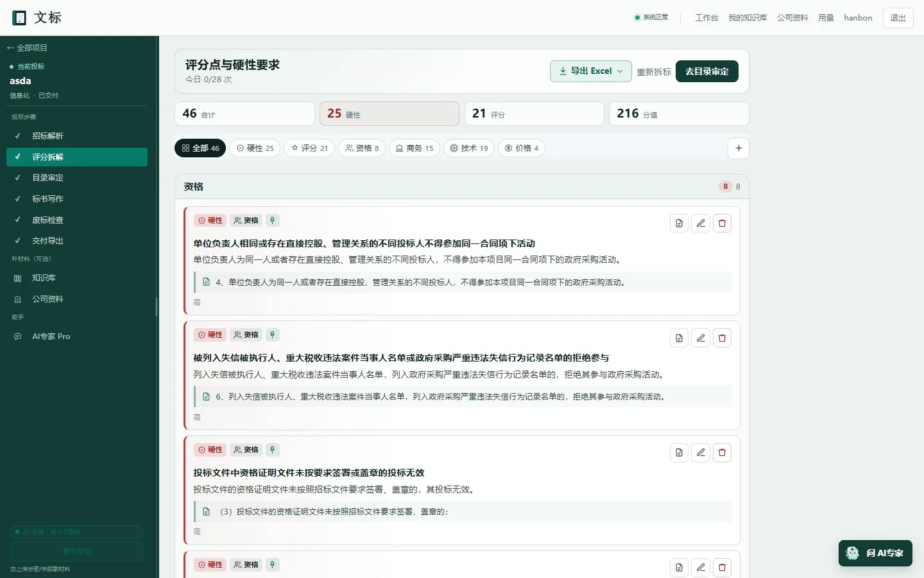Open the source document icon for 被列入失信被执行人 card
This screenshot has width=924, height=578.
[x=679, y=338]
